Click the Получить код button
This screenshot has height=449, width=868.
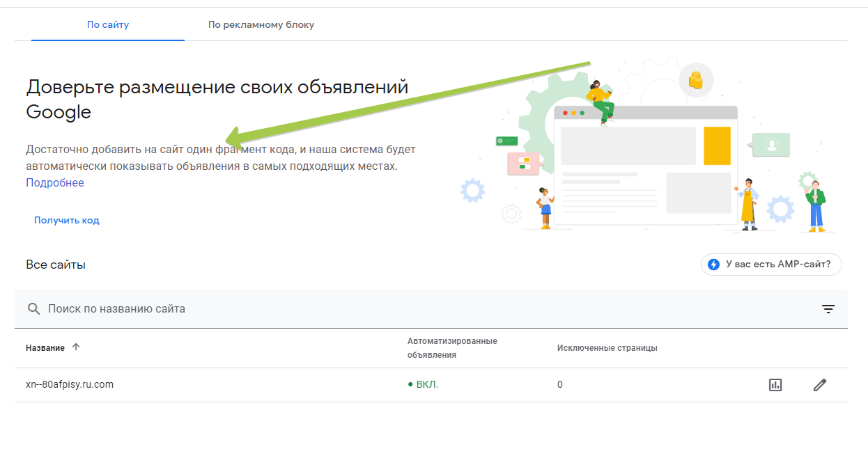click(x=67, y=220)
